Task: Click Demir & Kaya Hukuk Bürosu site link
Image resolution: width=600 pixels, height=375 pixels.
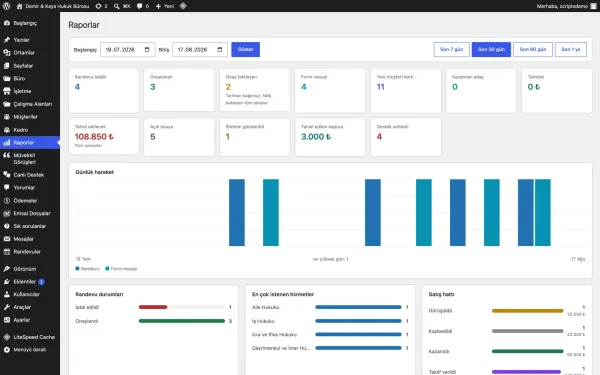Action: [x=57, y=6]
